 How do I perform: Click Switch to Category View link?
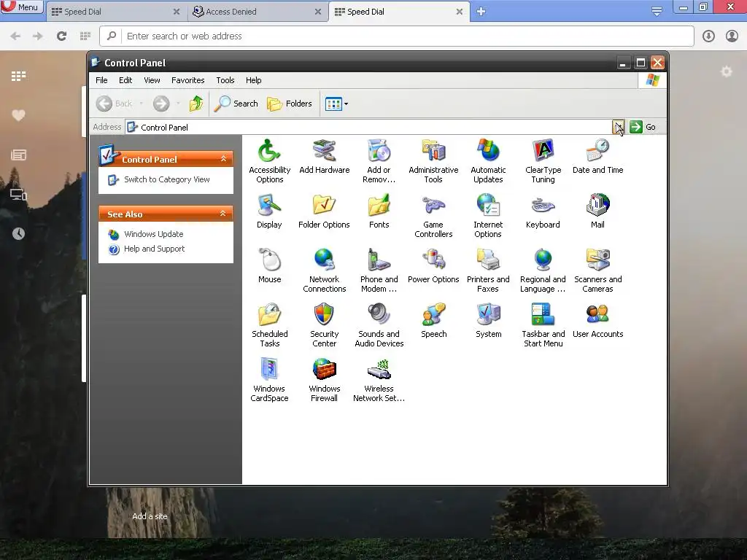point(167,179)
